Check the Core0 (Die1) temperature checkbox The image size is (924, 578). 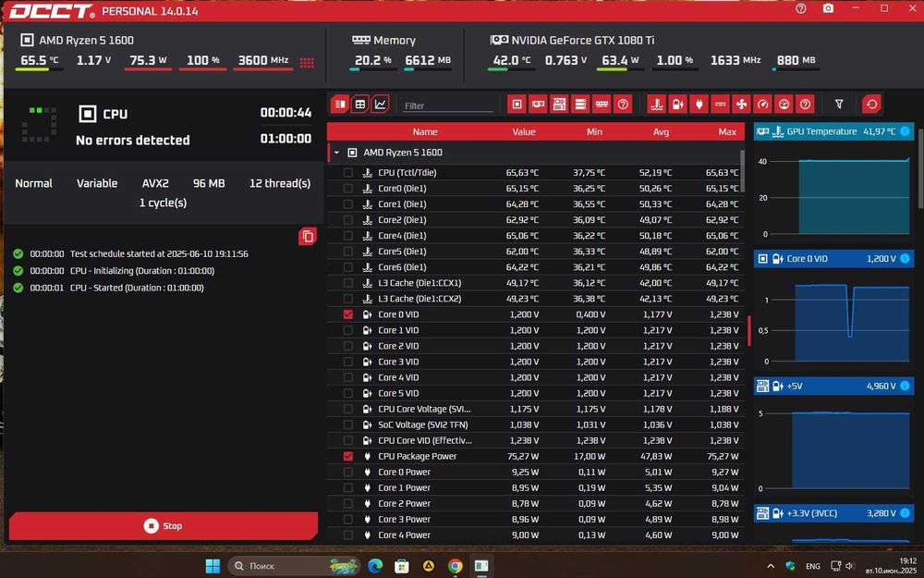point(348,188)
